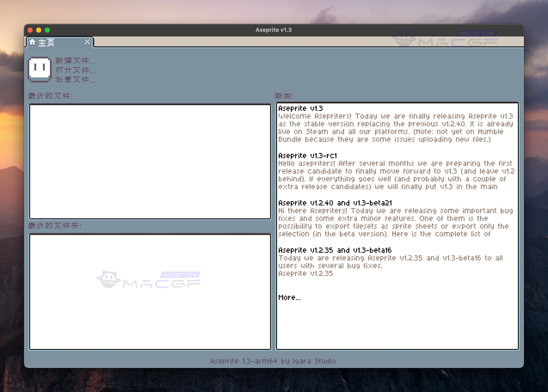
Task: Open the Aseprite v1.2.35 and v1.3-beta16 news
Action: pos(335,250)
